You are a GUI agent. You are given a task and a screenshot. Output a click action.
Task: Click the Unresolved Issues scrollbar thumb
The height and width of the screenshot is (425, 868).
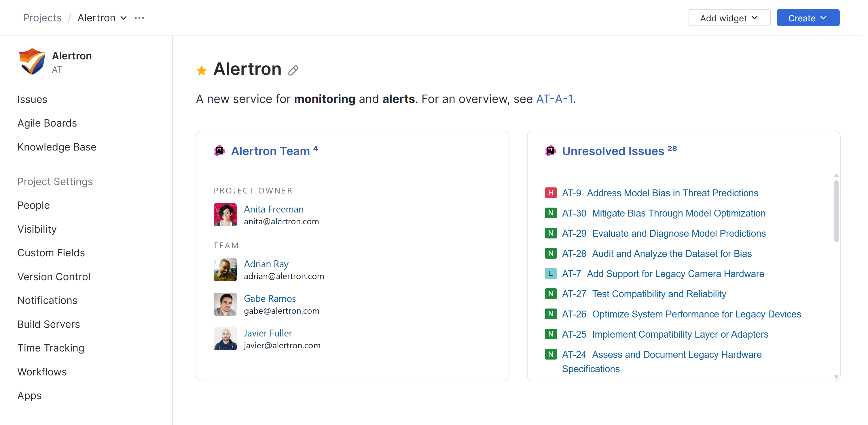tap(836, 211)
